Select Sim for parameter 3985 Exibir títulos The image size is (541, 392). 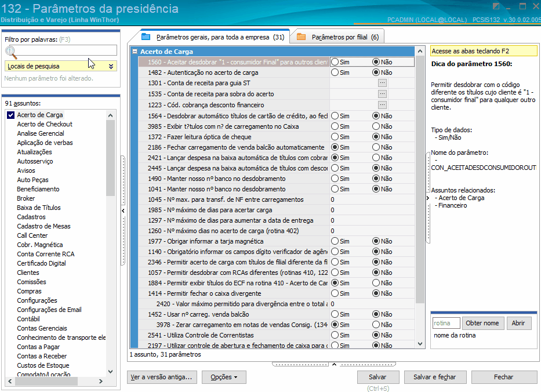point(335,126)
